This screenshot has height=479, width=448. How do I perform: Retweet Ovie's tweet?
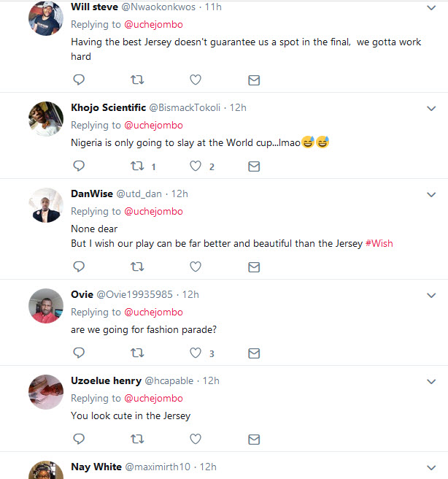point(136,353)
